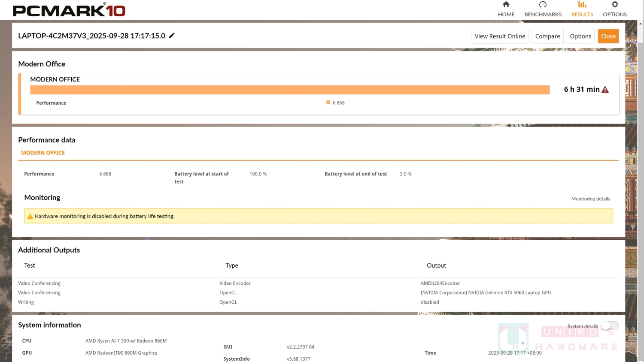Toggle the System details switch
Viewport: 644px width, 362px height.
pyautogui.click(x=610, y=326)
